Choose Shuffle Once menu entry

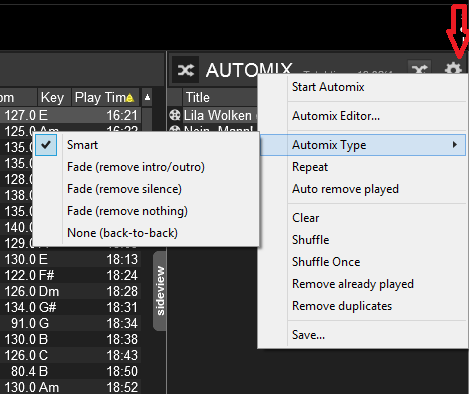362,262
